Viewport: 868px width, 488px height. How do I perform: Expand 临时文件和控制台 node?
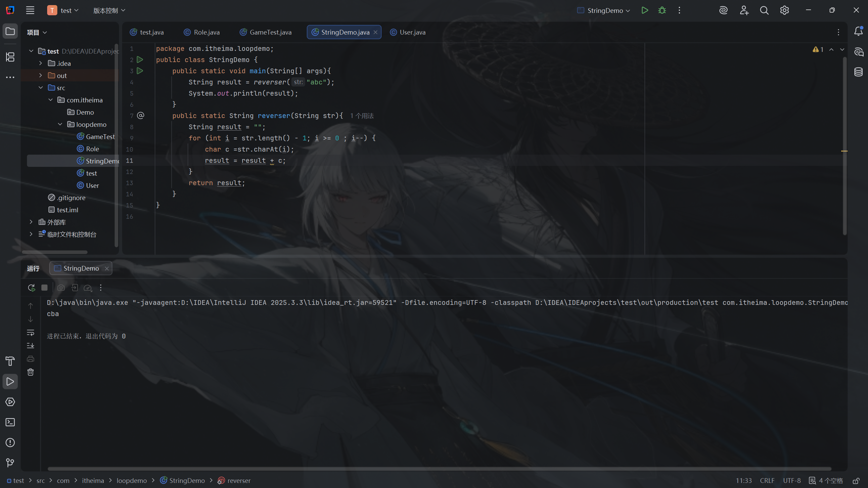coord(31,234)
